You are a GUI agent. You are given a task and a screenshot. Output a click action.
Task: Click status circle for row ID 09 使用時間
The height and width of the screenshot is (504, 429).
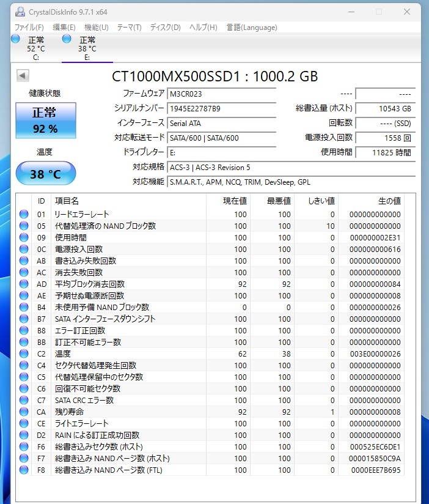tap(24, 237)
